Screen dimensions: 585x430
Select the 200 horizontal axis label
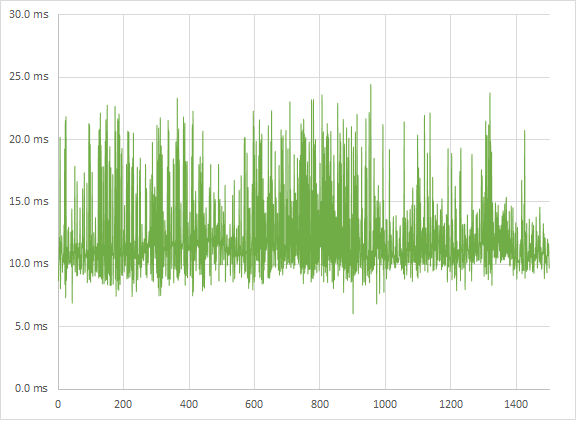pos(123,404)
